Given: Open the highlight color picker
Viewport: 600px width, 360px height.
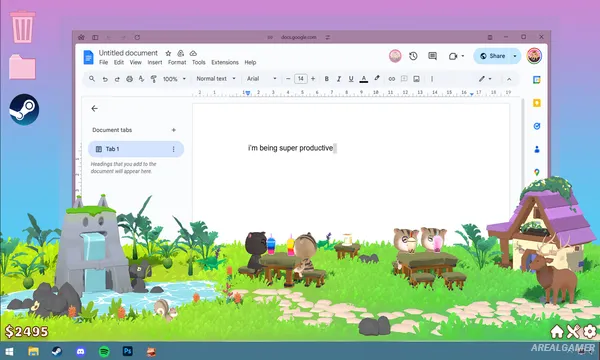Looking at the screenshot, I should coord(377,78).
